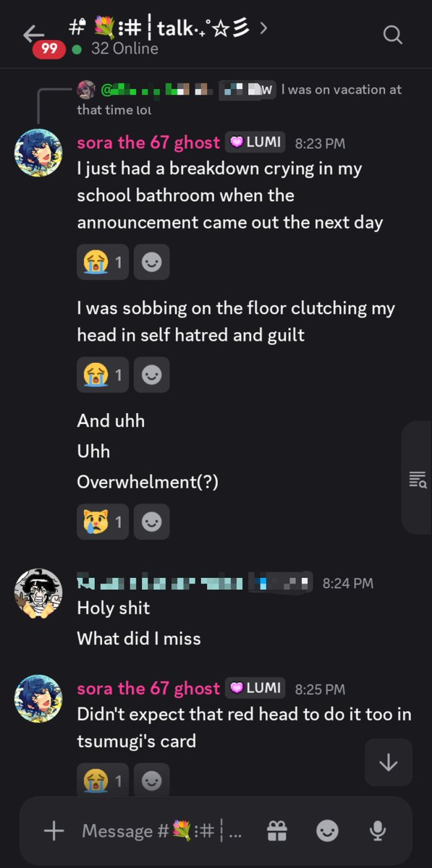
Task: Open sora the 67 ghost username at 8:23 PM
Action: pyautogui.click(x=148, y=142)
